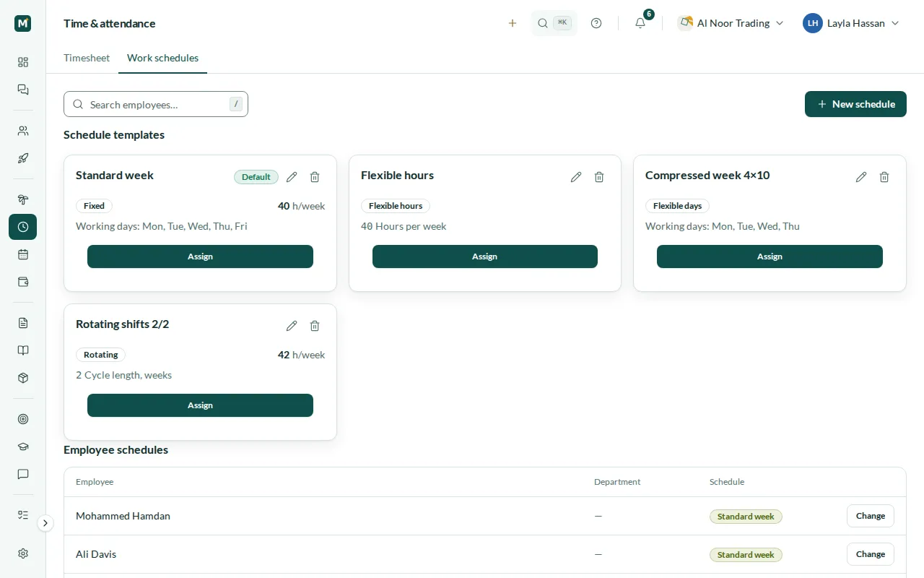
Task: Assign the Standard week schedule
Action: [x=200, y=256]
